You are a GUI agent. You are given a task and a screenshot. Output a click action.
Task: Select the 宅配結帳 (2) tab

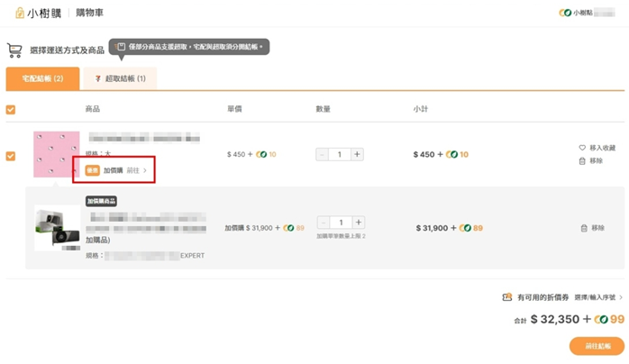pos(42,78)
